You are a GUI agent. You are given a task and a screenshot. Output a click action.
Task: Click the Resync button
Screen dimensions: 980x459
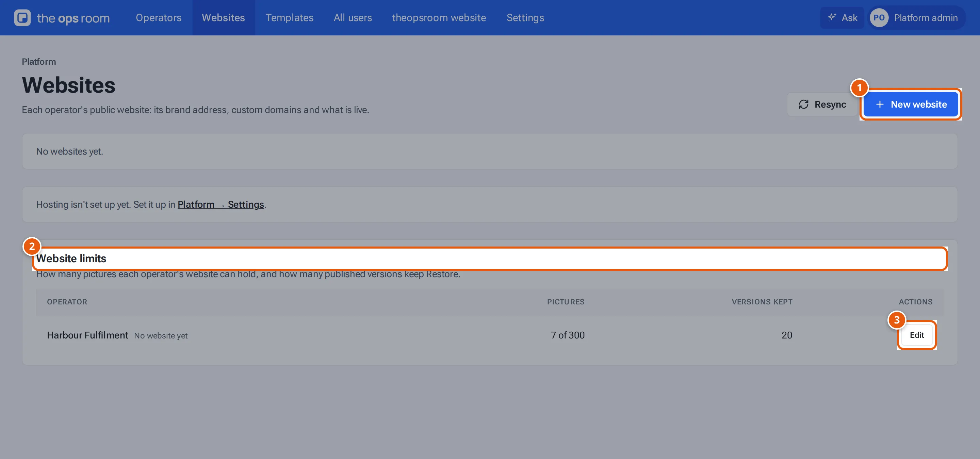click(x=822, y=104)
